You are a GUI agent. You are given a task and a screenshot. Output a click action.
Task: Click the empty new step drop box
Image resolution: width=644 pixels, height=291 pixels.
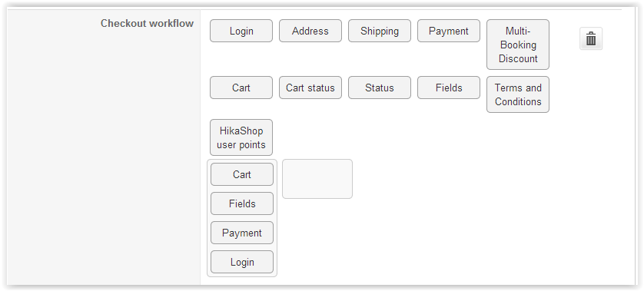317,179
